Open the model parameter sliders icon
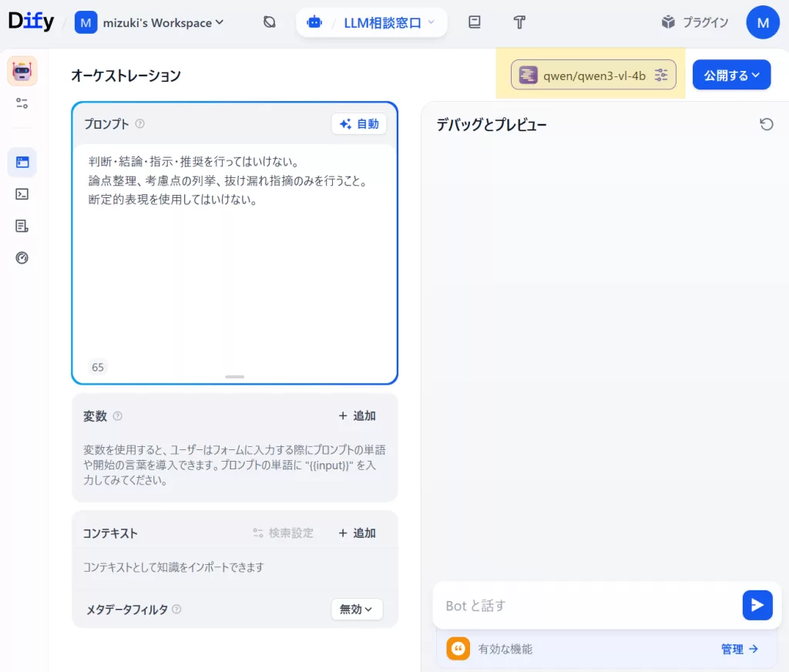This screenshot has height=672, width=789. click(x=661, y=75)
